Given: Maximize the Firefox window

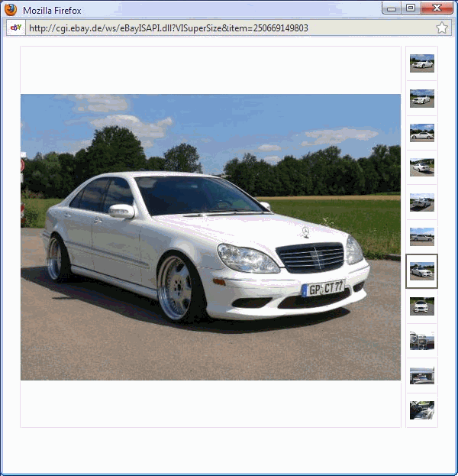Looking at the screenshot, I should coord(411,8).
